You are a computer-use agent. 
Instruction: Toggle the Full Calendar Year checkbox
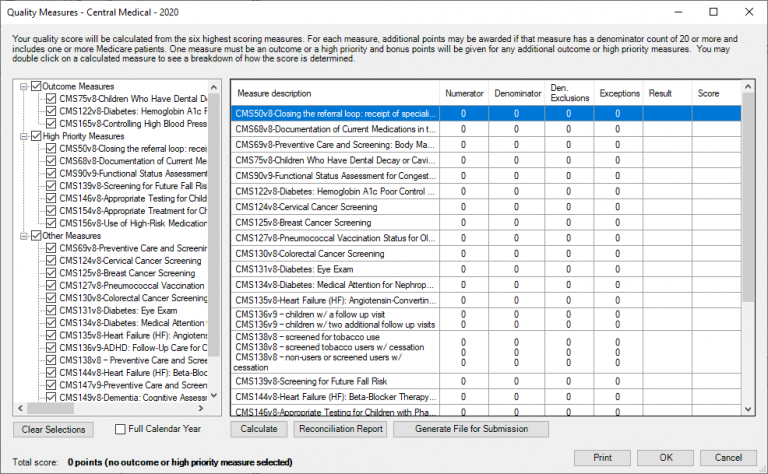click(121, 430)
